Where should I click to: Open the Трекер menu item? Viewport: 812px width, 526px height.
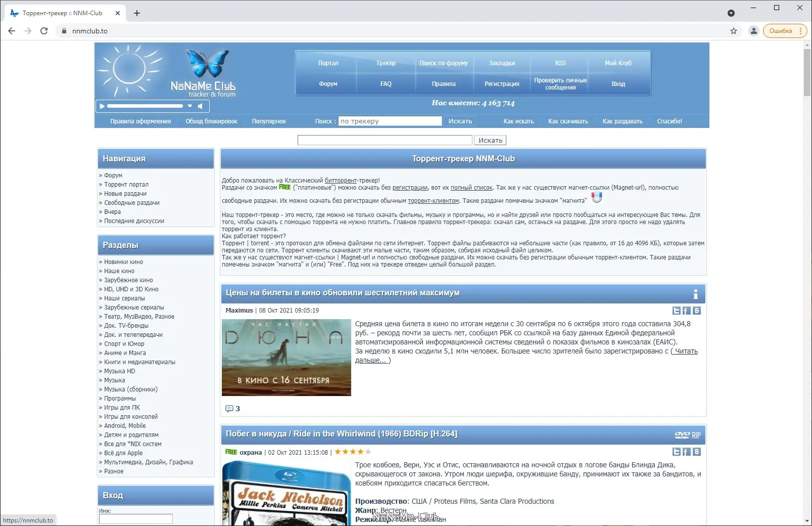386,63
